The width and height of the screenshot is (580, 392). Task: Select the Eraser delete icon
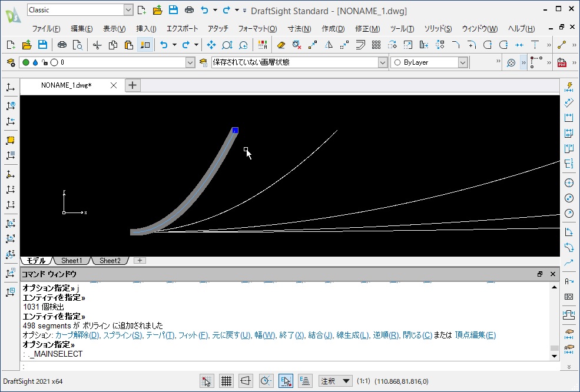coord(281,45)
